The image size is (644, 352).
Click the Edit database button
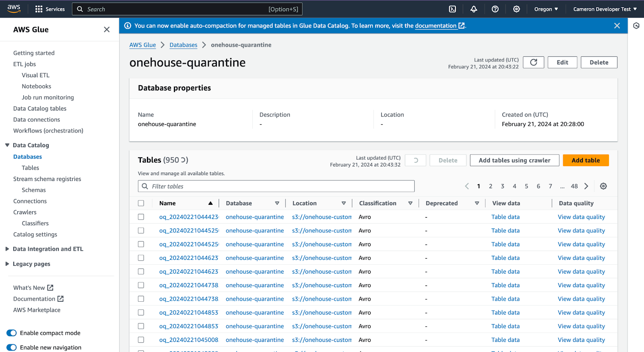click(562, 62)
